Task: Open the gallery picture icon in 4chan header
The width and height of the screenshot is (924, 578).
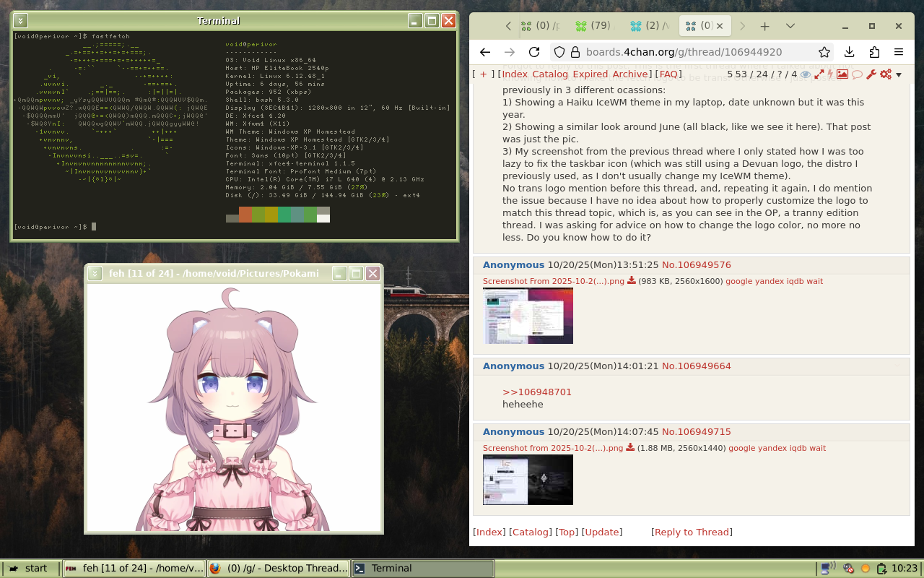Action: (x=842, y=74)
